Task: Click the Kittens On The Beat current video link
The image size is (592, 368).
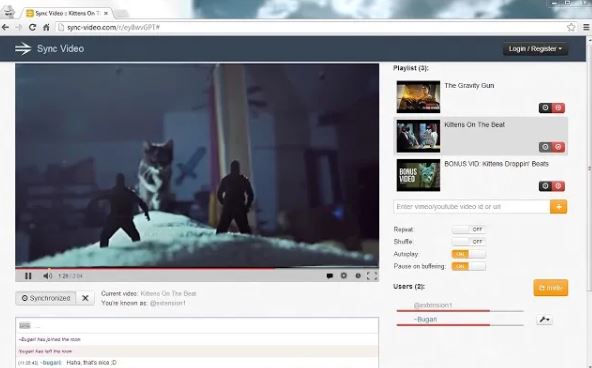Action: (168, 293)
